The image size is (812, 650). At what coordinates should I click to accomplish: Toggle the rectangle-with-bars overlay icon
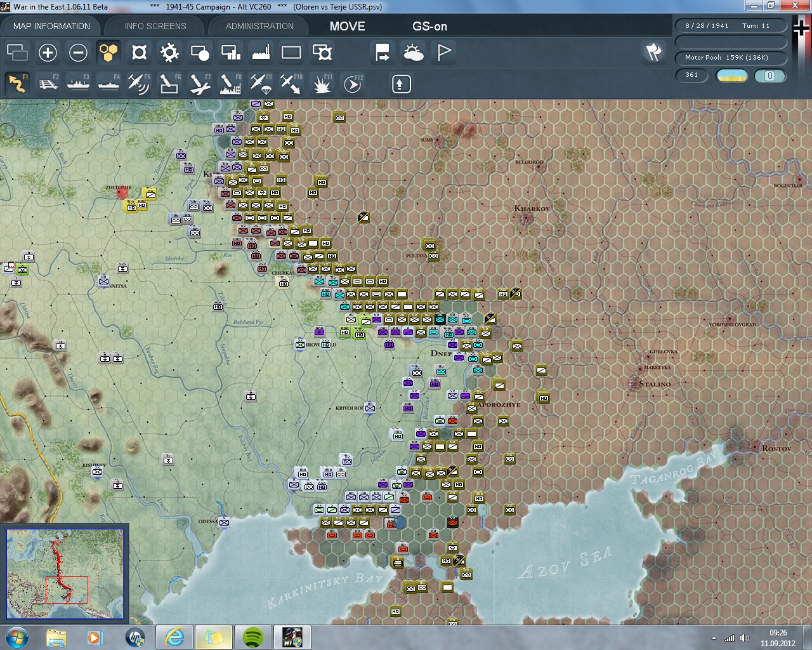[x=230, y=53]
